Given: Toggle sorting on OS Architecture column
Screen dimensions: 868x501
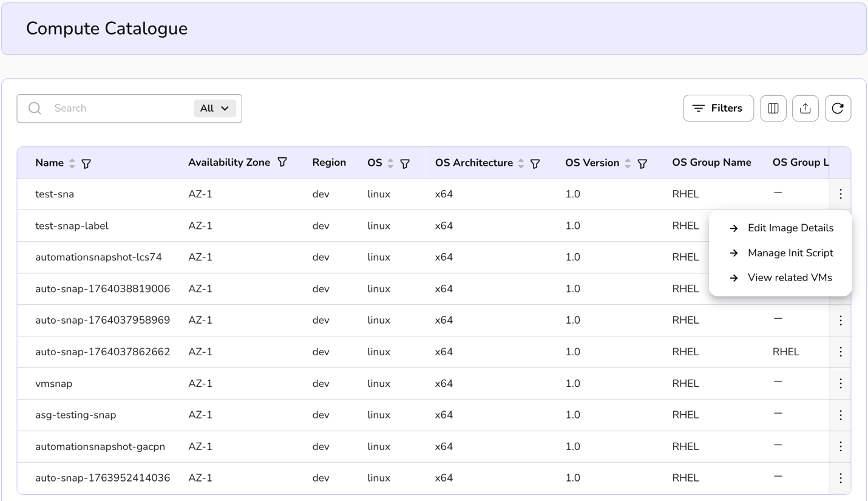Looking at the screenshot, I should tap(521, 163).
